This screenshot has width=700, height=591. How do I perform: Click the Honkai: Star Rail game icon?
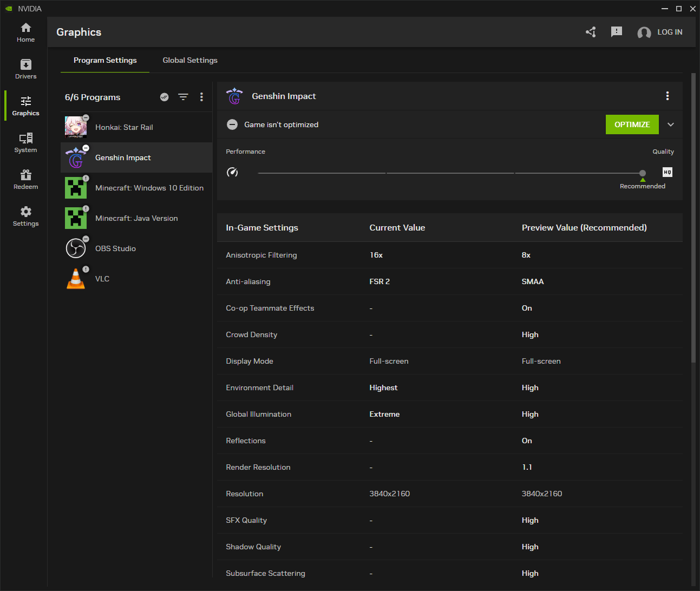click(76, 127)
